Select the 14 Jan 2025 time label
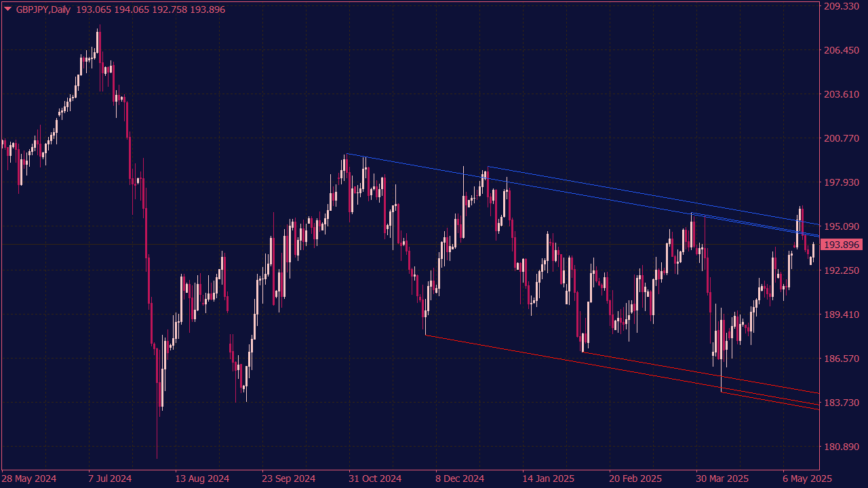The image size is (868, 488). pyautogui.click(x=549, y=478)
